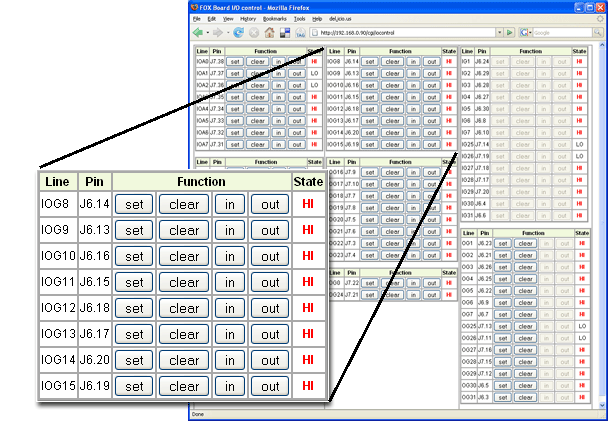Click the pin cell J7.13 of OG25

tap(485, 326)
